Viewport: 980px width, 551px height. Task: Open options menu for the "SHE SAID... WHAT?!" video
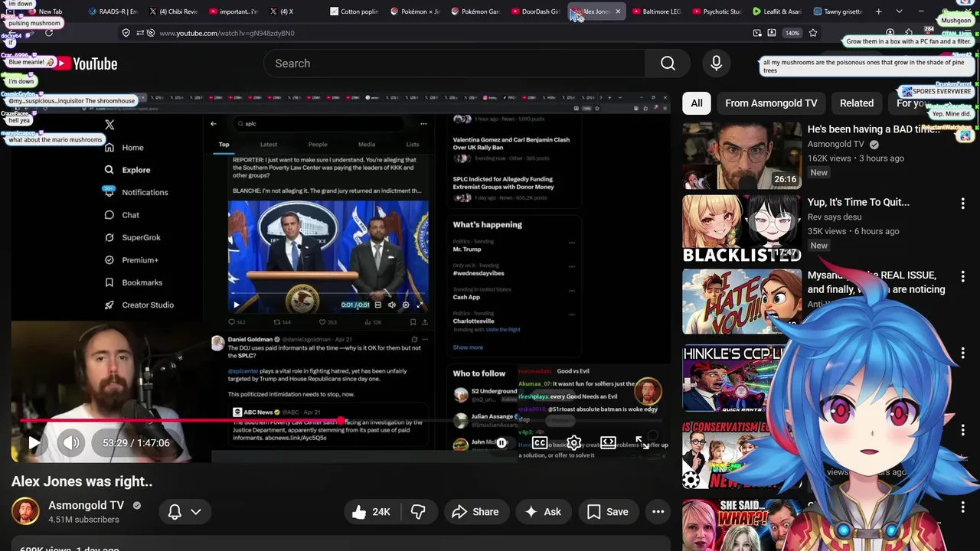[x=962, y=507]
